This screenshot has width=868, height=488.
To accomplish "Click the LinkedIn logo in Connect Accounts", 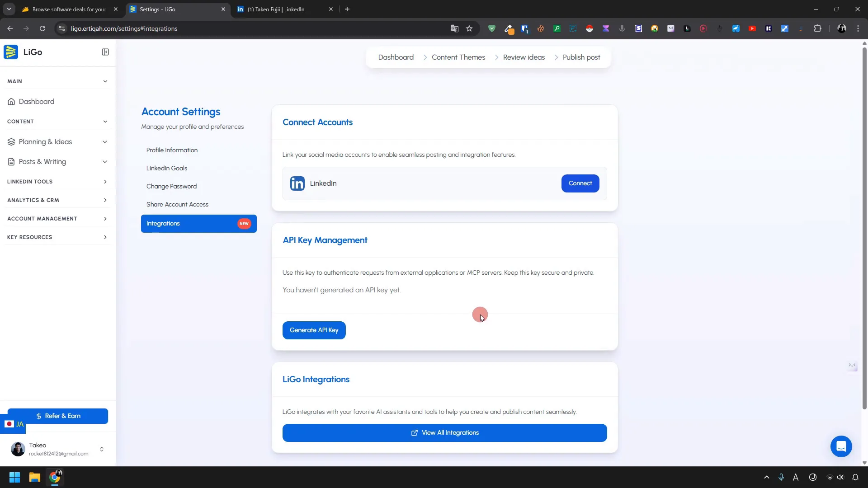I will coord(297,183).
